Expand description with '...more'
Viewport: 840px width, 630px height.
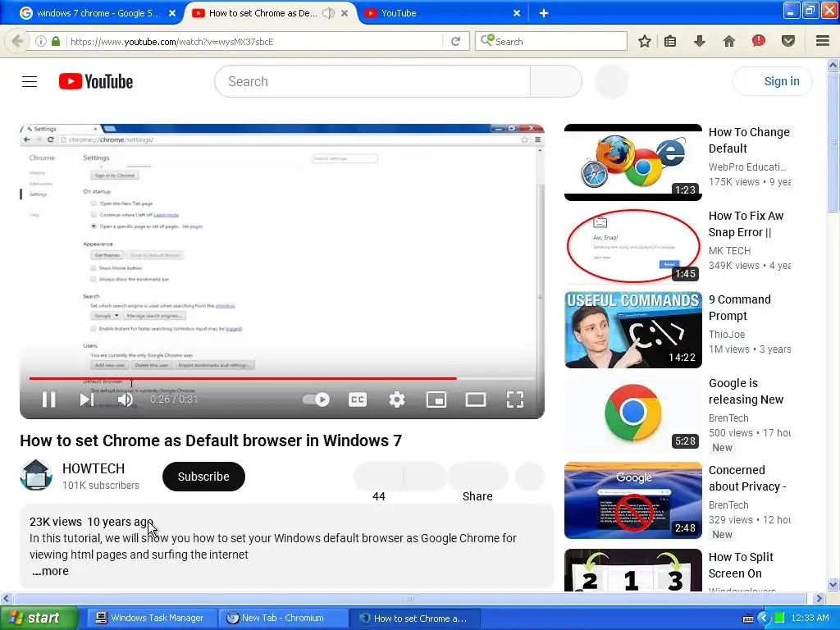pyautogui.click(x=50, y=571)
